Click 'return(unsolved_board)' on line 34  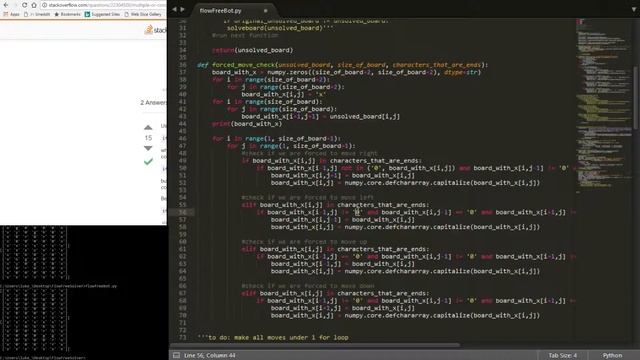click(x=253, y=50)
